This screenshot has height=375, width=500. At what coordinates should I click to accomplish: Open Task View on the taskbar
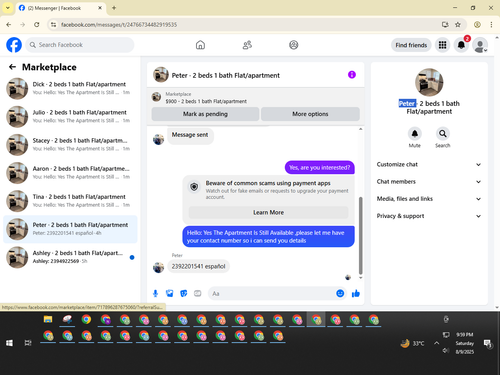point(28,343)
